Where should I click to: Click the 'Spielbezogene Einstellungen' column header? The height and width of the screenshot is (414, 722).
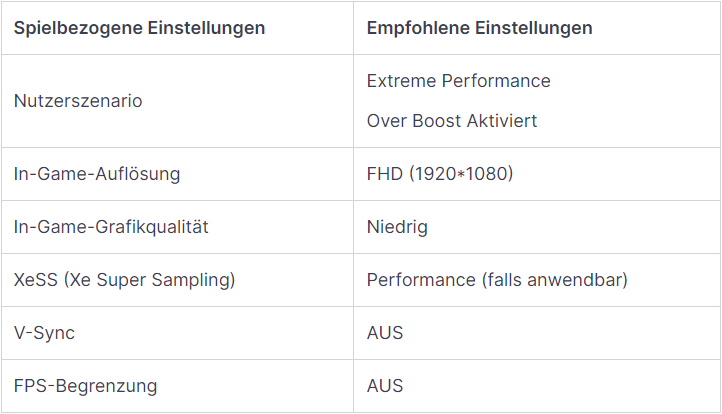(139, 28)
